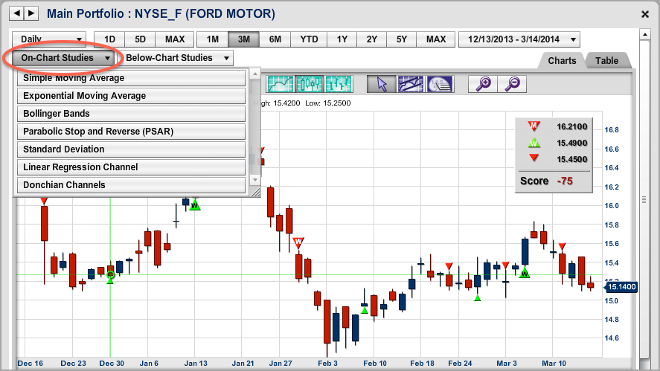This screenshot has height=371, width=660.
Task: Click window vertical scrollbar up arrow
Action: point(644,35)
